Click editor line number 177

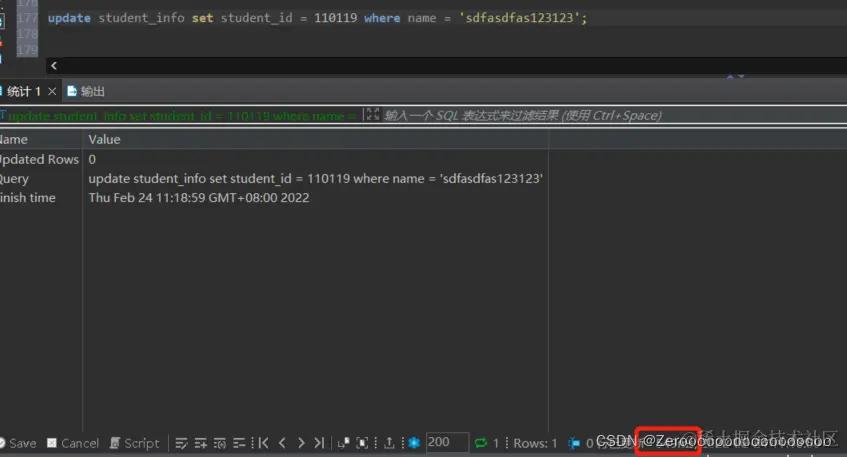(x=26, y=18)
